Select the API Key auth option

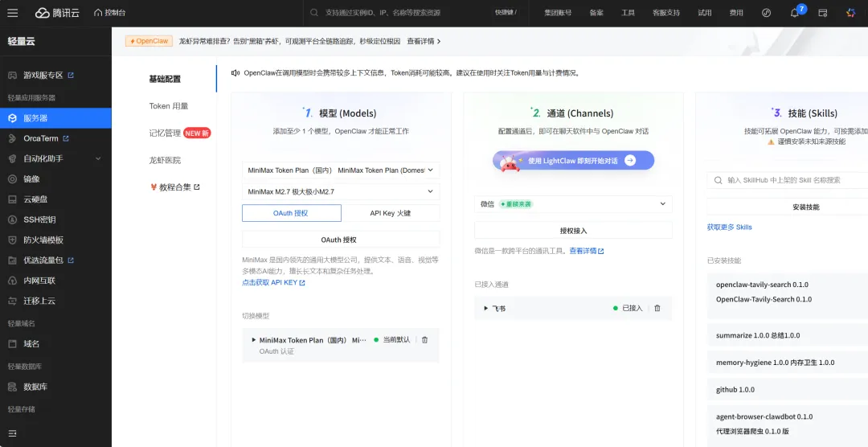pos(391,213)
